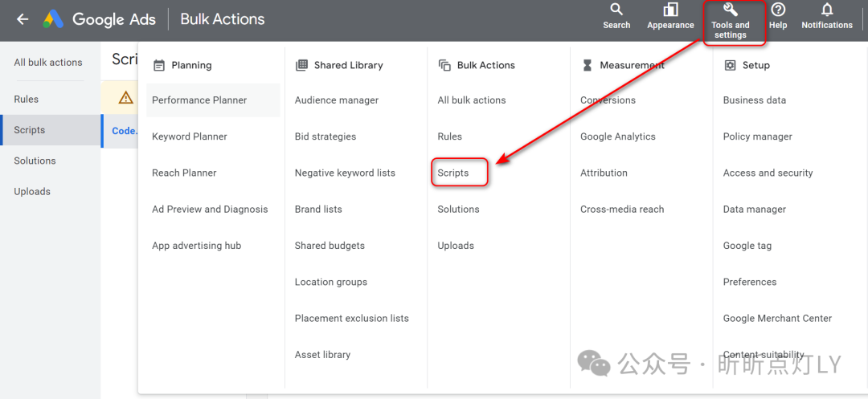Open Notifications bell icon
868x399 pixels.
[826, 10]
